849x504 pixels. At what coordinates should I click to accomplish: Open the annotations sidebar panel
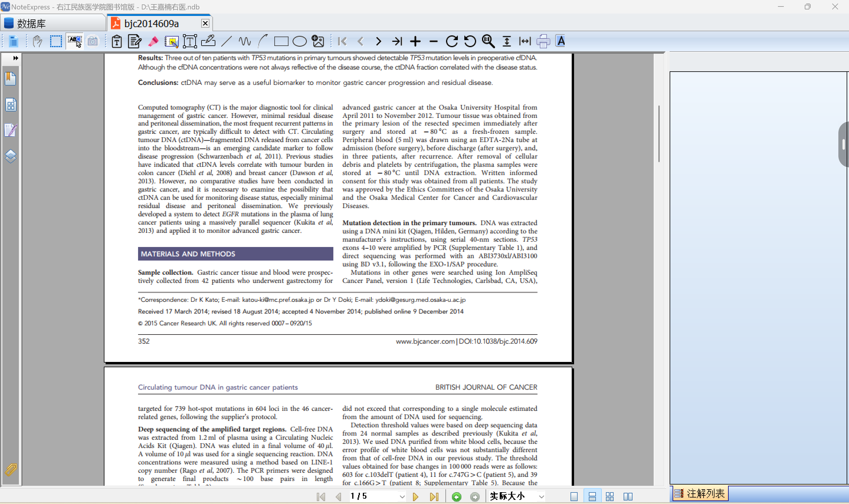tap(11, 130)
